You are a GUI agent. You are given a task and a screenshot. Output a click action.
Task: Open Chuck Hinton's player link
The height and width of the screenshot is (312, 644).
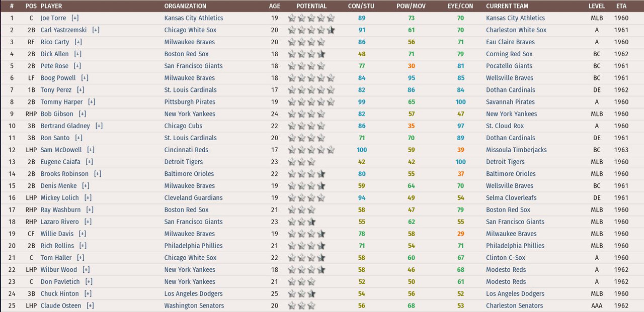(x=60, y=294)
